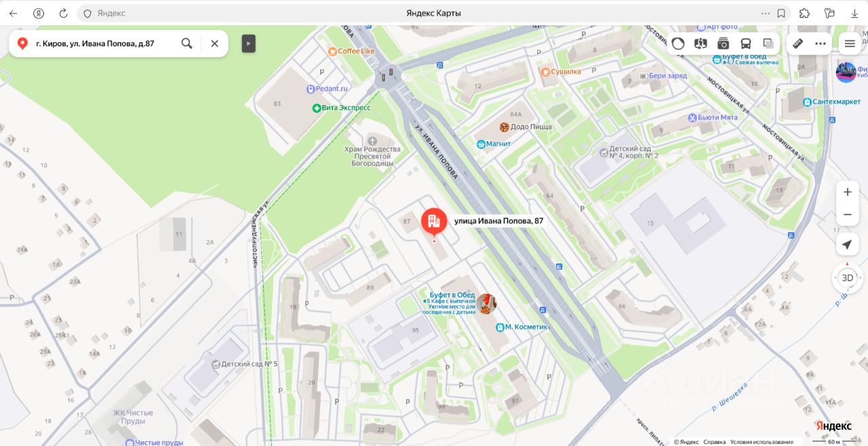Open the Yandex Maps hamburger menu
Viewport: 868px width, 446px height.
(x=850, y=43)
